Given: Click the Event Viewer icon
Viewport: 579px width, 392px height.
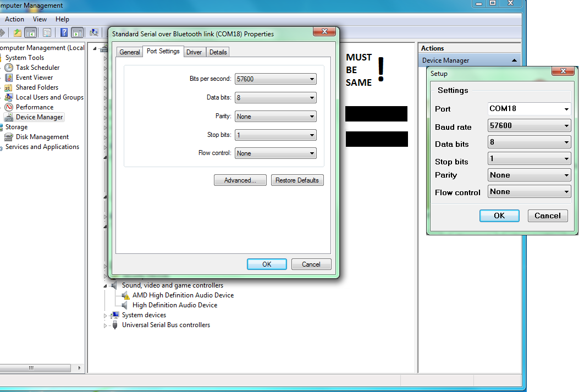Looking at the screenshot, I should 9,78.
